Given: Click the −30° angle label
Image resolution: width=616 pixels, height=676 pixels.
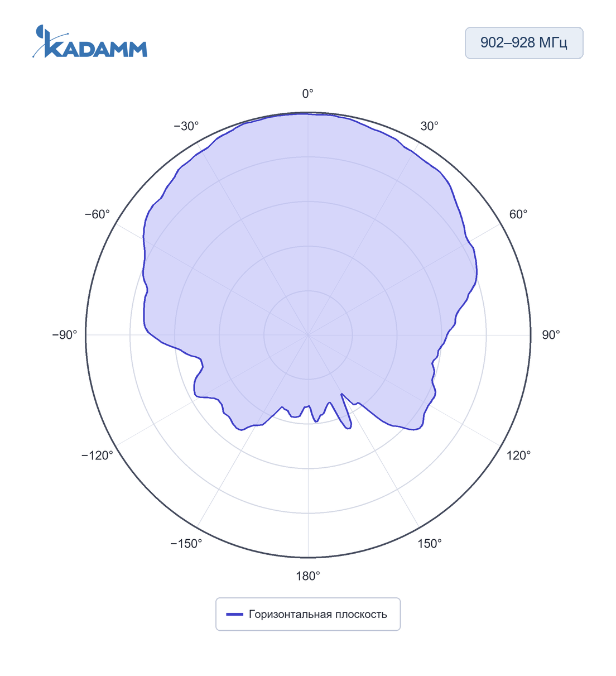Looking at the screenshot, I should click(x=186, y=126).
